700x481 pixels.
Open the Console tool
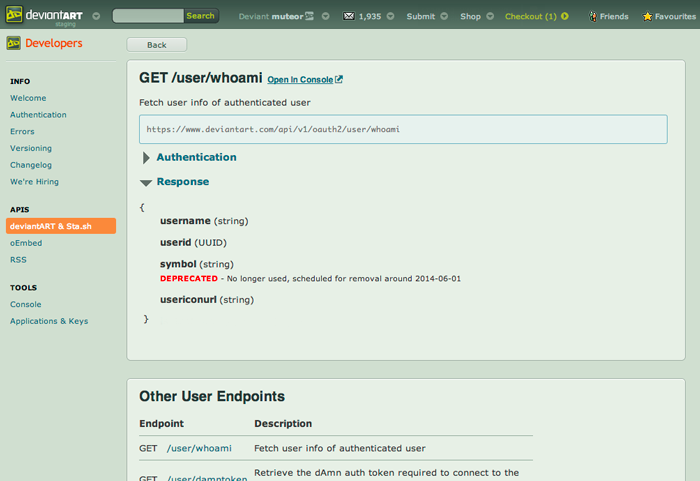(x=25, y=304)
